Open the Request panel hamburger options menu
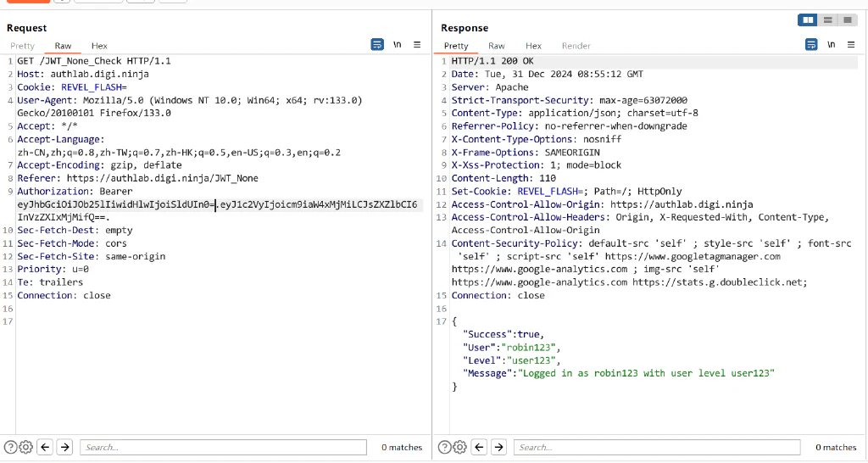Viewport: 868px width, 463px height. (417, 45)
